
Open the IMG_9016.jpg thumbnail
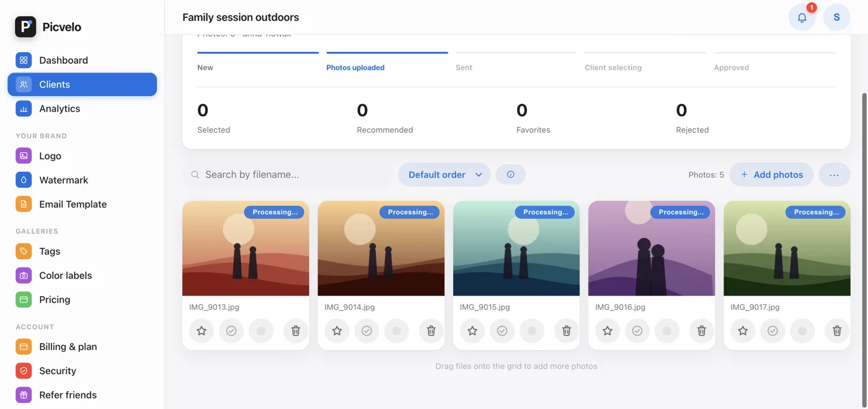[x=652, y=248]
